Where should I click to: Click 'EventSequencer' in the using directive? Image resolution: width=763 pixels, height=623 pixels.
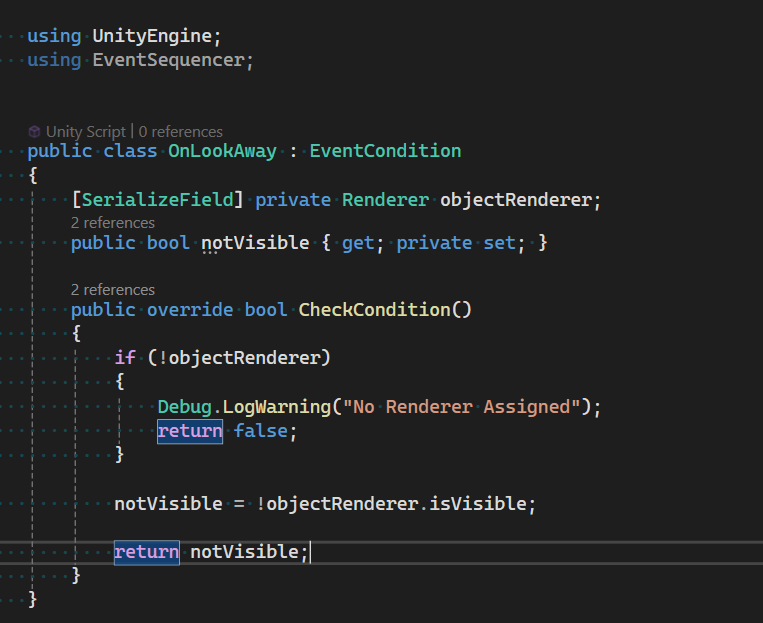pos(168,60)
